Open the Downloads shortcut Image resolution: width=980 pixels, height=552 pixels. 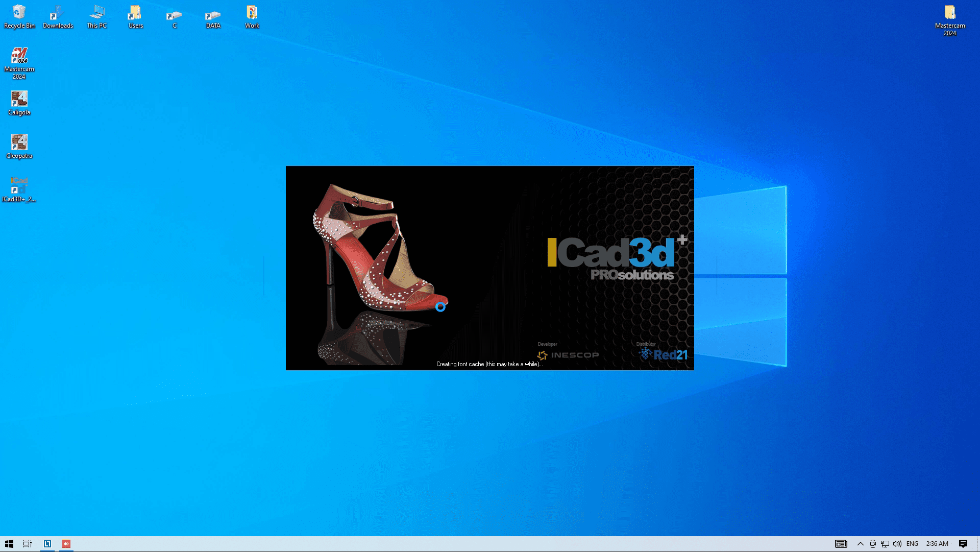[x=58, y=16]
